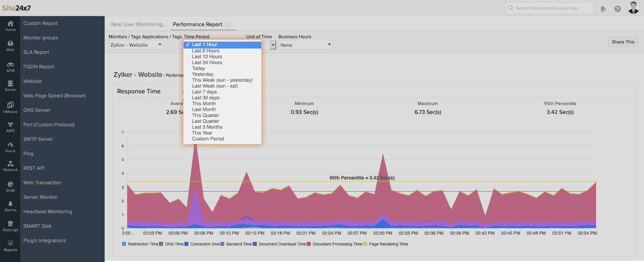
Task: Open the Web monitors icon
Action: 10,43
